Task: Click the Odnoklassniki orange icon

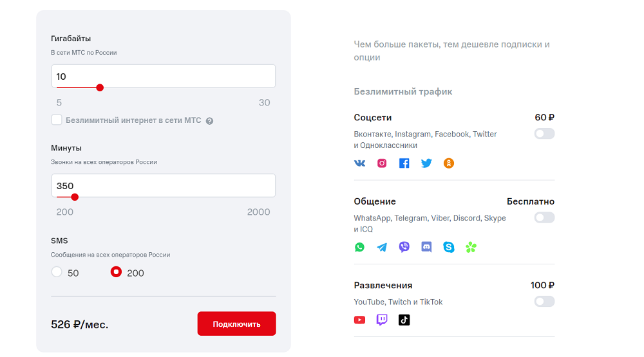Action: point(448,163)
